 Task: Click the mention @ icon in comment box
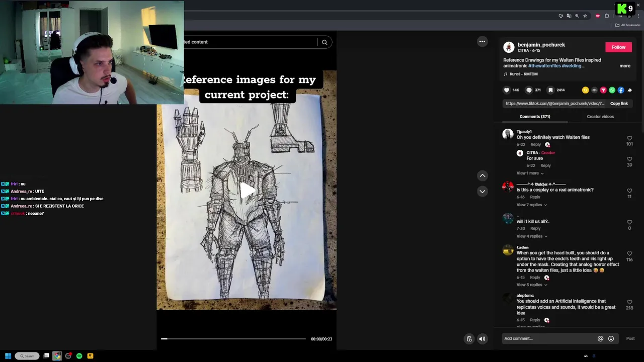coord(600,338)
